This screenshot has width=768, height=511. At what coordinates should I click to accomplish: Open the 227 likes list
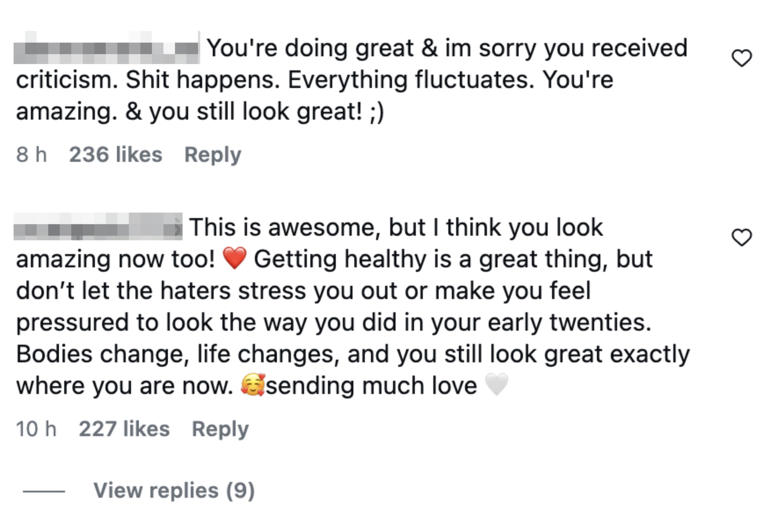tap(124, 429)
